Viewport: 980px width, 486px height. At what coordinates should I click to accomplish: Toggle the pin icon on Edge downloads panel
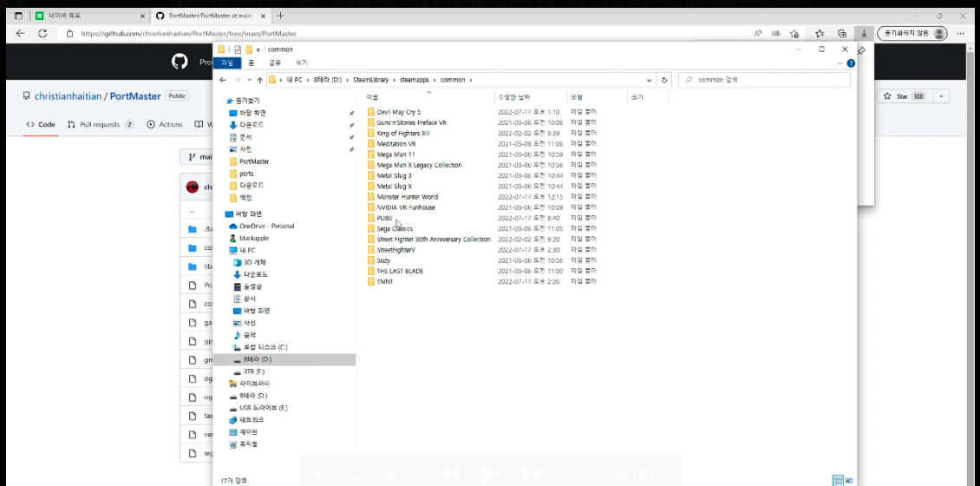pyautogui.click(x=862, y=50)
